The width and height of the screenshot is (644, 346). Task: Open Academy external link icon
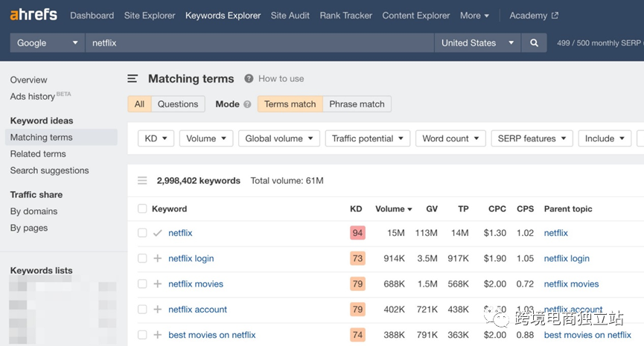pos(555,15)
